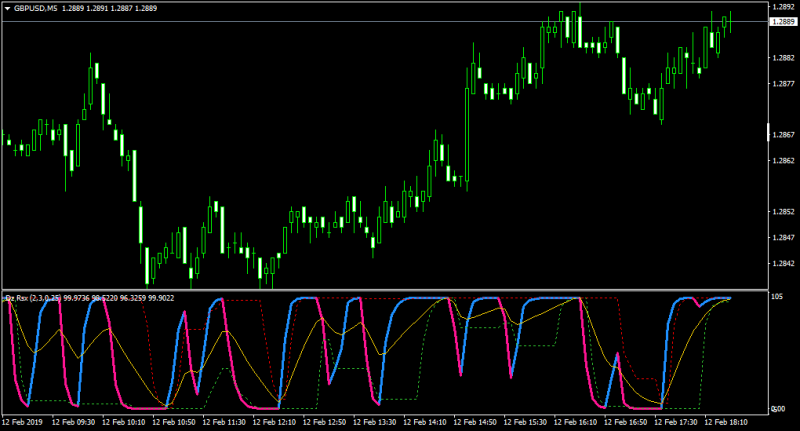This screenshot has height=431, width=800.
Task: Click the 1.2867 price axis label
Action: pyautogui.click(x=783, y=135)
